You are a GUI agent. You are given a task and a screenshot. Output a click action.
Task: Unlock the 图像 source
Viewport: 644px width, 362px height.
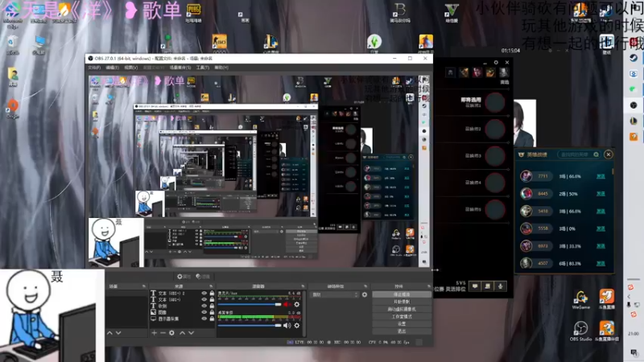click(x=212, y=312)
